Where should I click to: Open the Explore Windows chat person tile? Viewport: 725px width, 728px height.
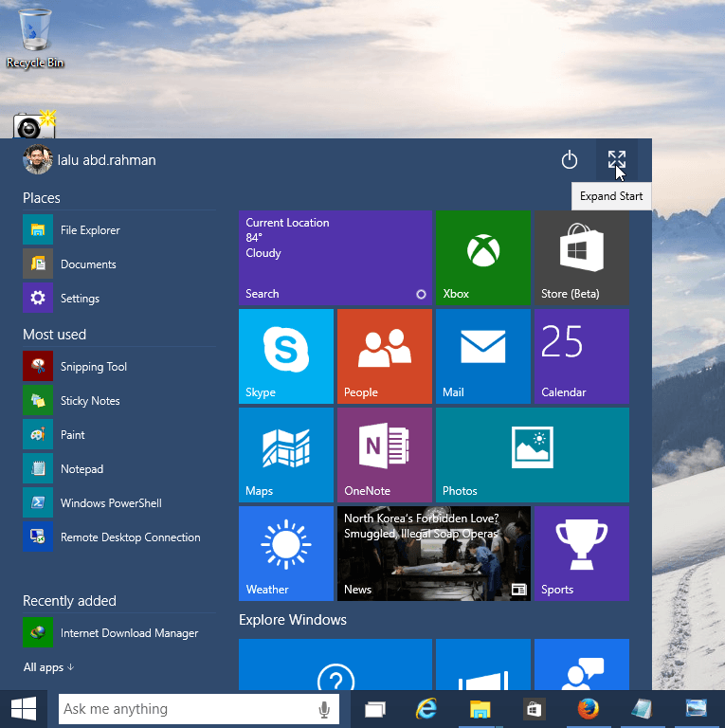[582, 664]
